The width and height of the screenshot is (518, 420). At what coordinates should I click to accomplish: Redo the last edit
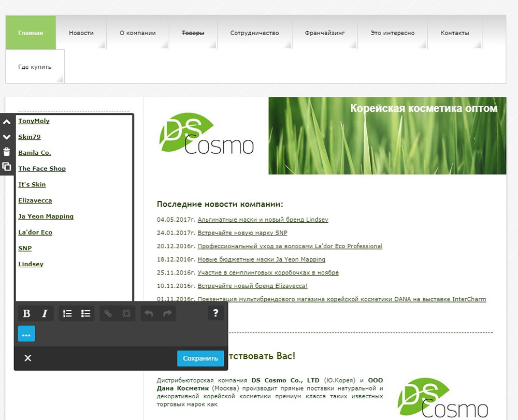pyautogui.click(x=167, y=313)
